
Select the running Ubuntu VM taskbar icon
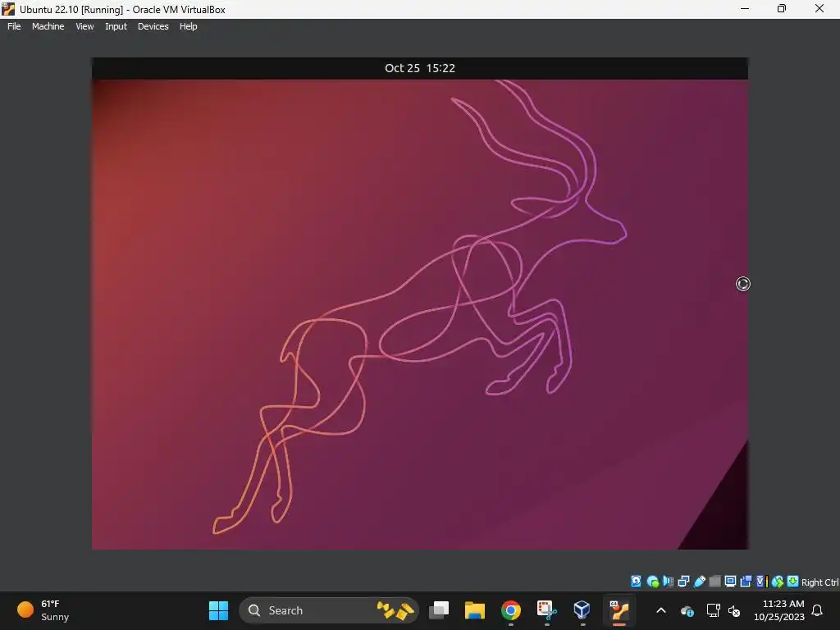[x=619, y=610]
